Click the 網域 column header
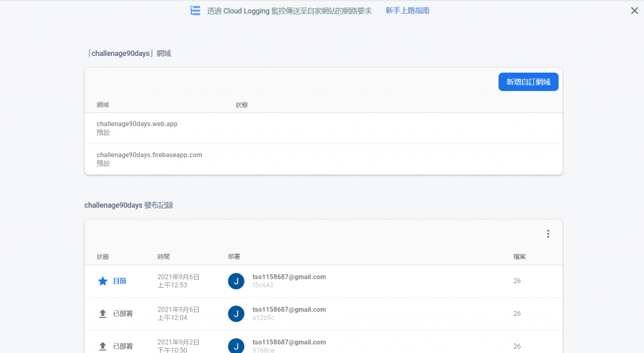This screenshot has height=353, width=644. (x=103, y=105)
